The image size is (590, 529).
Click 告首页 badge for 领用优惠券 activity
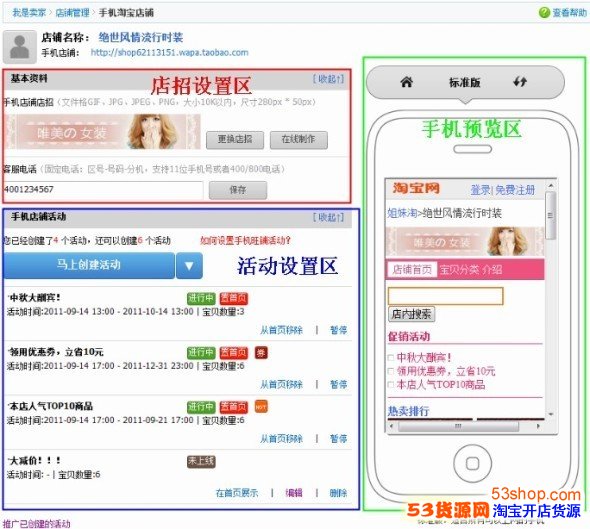pos(234,353)
